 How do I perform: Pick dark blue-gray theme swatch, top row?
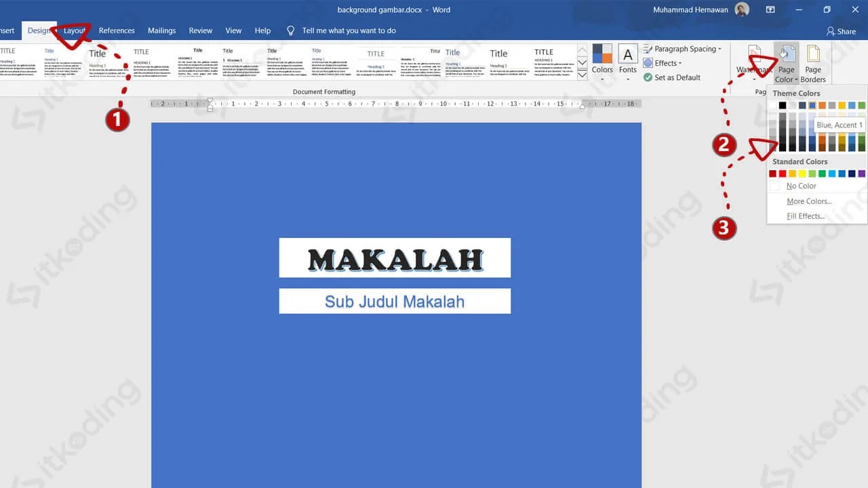point(802,105)
